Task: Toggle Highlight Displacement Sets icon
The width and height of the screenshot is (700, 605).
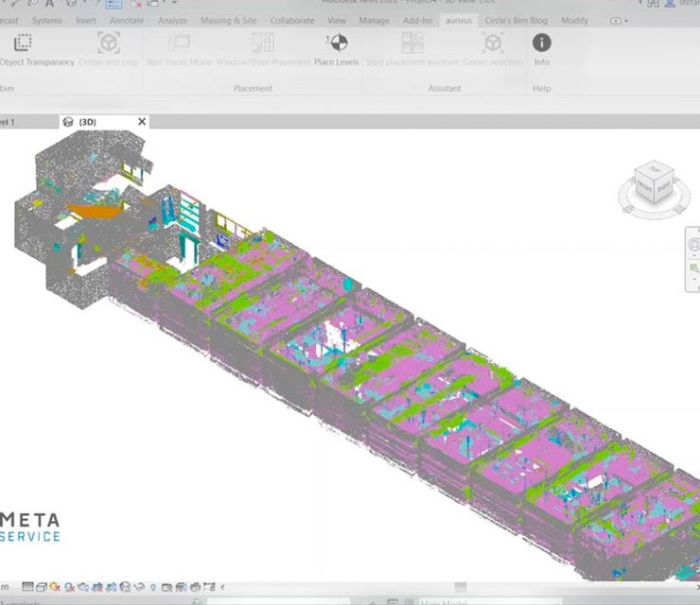Action: (195, 587)
